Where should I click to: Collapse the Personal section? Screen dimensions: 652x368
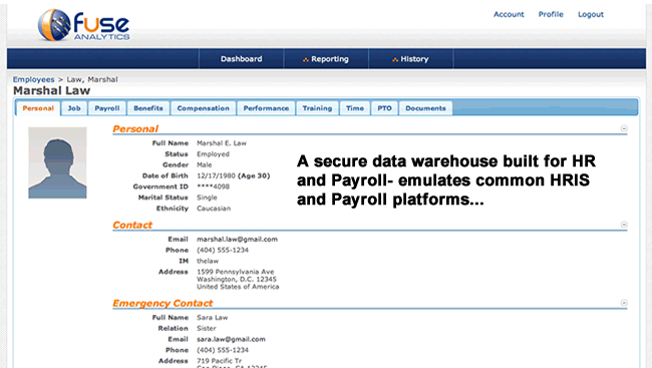pos(624,128)
